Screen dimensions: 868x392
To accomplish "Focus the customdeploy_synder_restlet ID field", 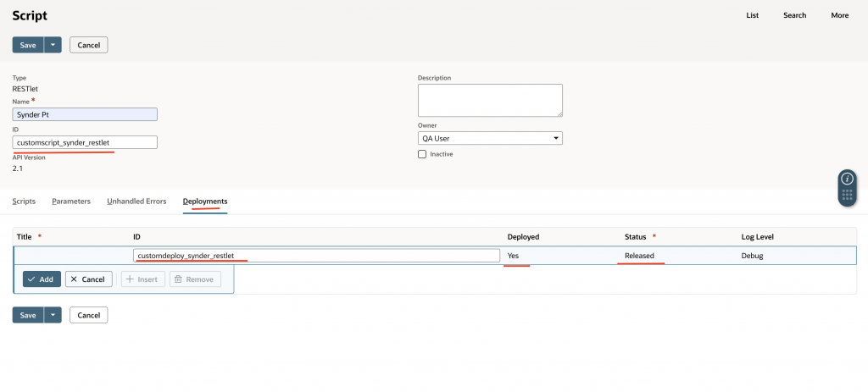I will (316, 255).
